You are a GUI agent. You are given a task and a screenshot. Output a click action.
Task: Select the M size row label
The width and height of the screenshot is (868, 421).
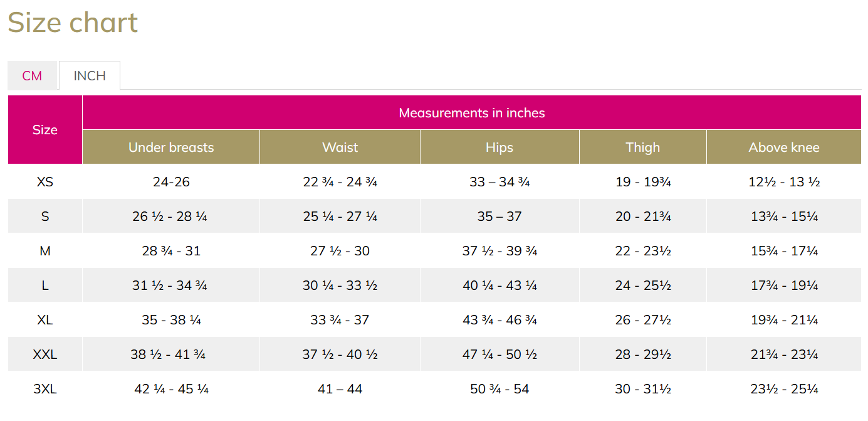[45, 251]
